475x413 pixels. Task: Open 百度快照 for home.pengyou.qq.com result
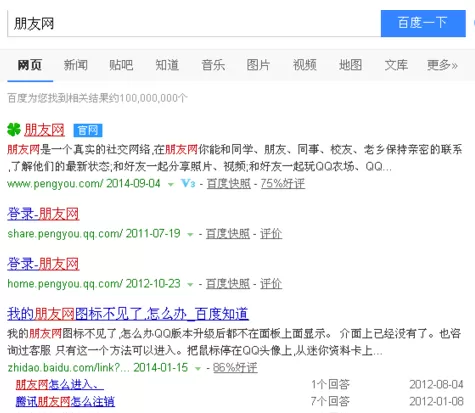pos(228,284)
